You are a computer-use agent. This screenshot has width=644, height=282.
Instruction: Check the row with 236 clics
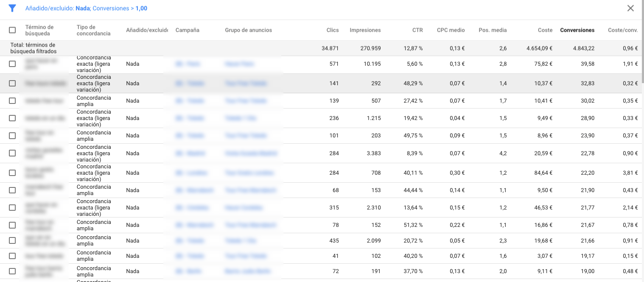[x=12, y=118]
